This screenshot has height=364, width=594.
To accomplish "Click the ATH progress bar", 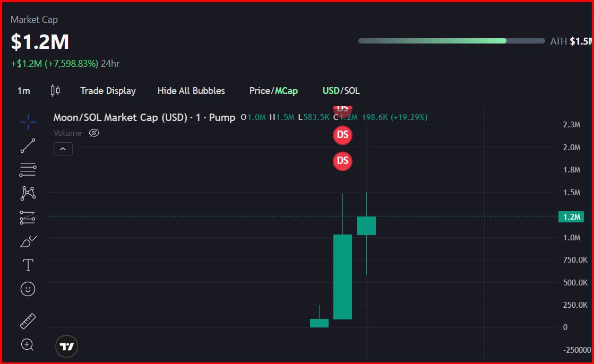I will pos(451,41).
